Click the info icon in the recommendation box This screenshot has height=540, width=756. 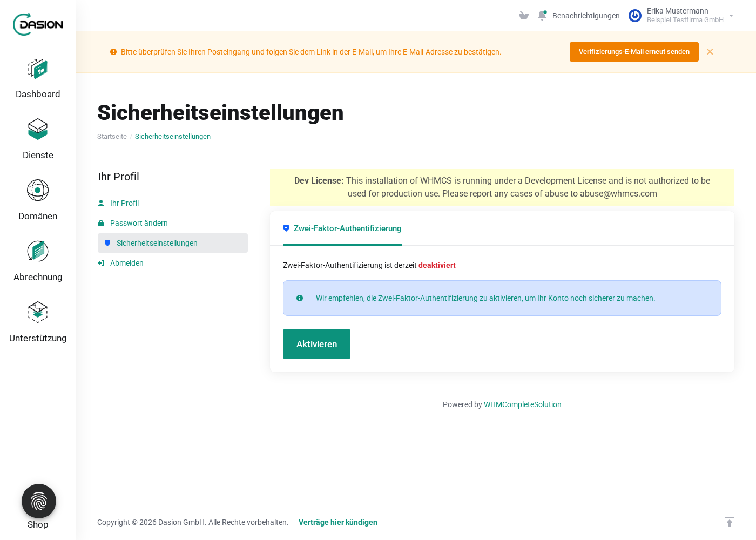click(300, 298)
